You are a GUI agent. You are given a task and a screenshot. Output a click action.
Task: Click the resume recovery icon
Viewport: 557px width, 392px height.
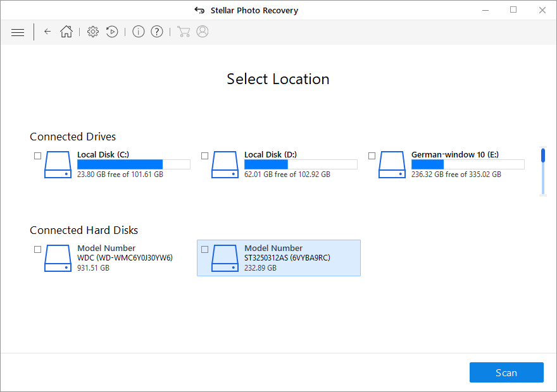tap(112, 32)
